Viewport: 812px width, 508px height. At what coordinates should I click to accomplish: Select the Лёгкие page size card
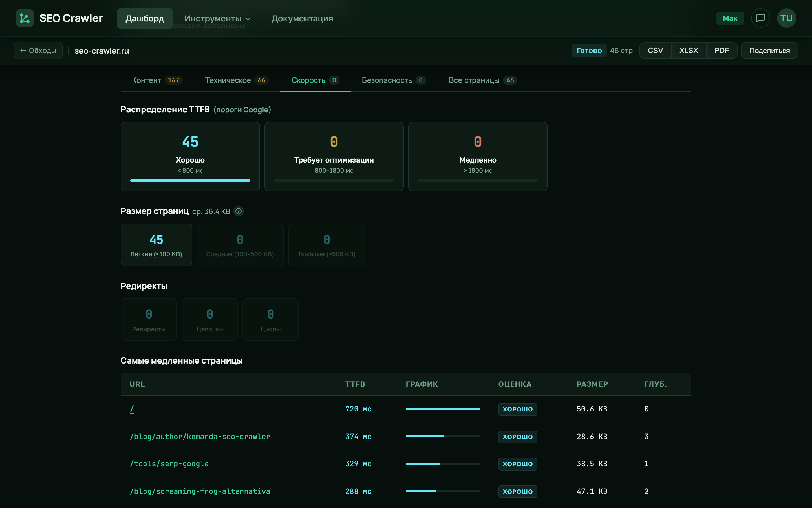tap(156, 245)
